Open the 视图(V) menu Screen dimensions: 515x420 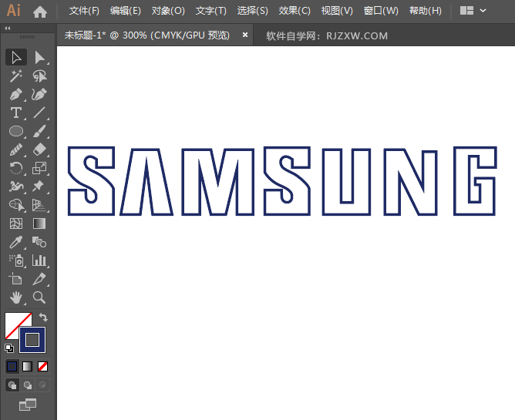pyautogui.click(x=337, y=11)
